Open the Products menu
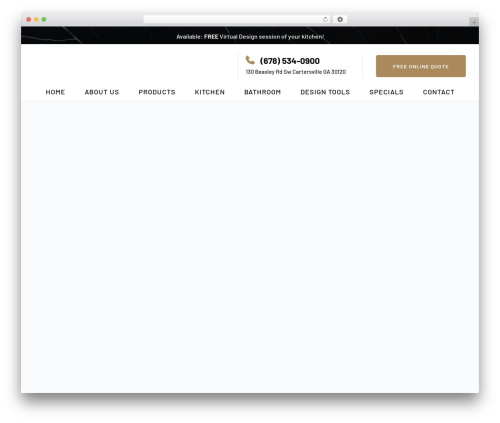 [157, 92]
